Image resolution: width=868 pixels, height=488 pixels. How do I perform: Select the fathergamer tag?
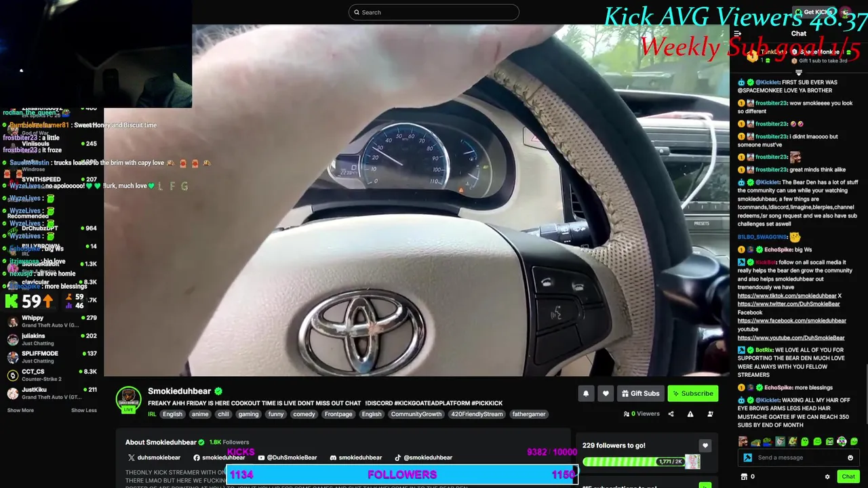(529, 414)
